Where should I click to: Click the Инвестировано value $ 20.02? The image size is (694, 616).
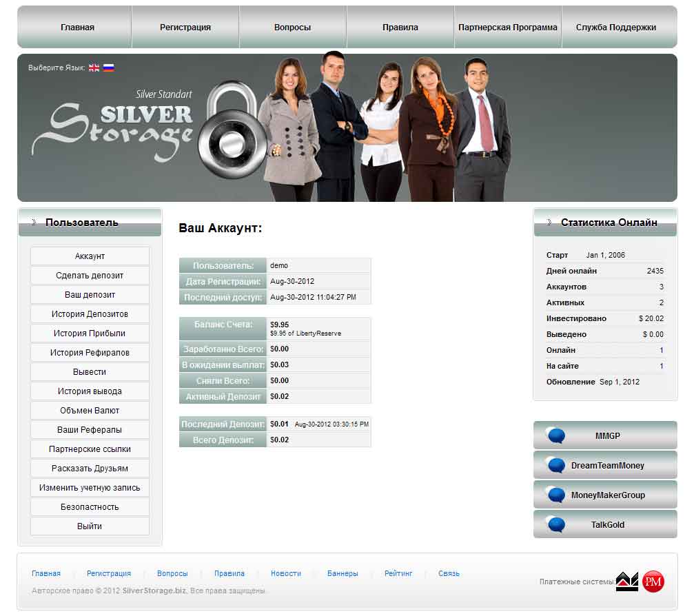click(651, 318)
